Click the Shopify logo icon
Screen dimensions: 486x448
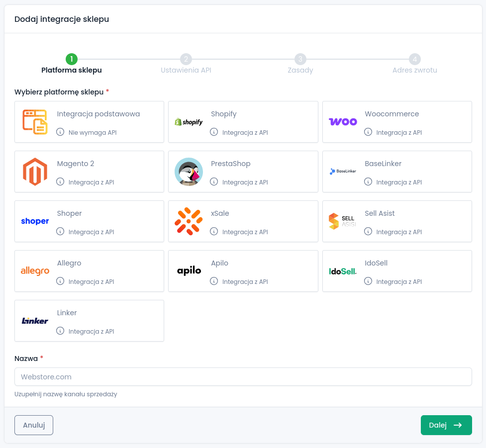pos(189,122)
